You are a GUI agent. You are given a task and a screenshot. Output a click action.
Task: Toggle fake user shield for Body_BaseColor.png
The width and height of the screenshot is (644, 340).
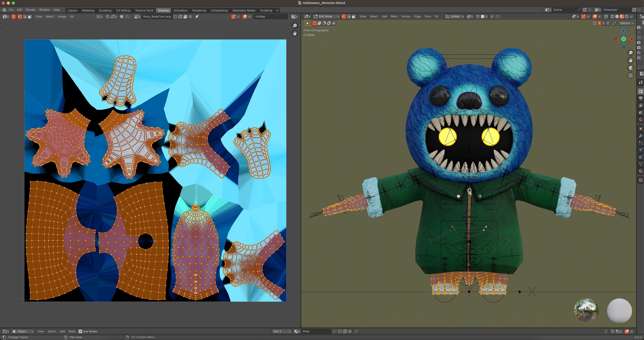(x=175, y=16)
